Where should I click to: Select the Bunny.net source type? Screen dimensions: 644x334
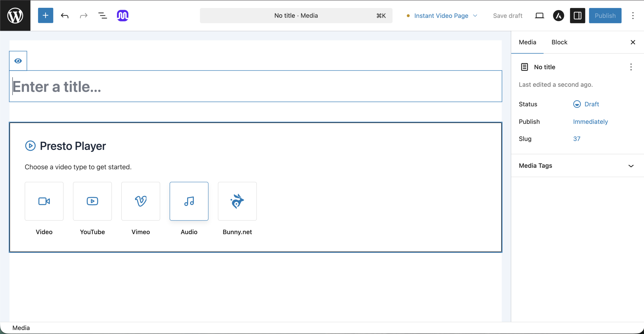pos(237,201)
